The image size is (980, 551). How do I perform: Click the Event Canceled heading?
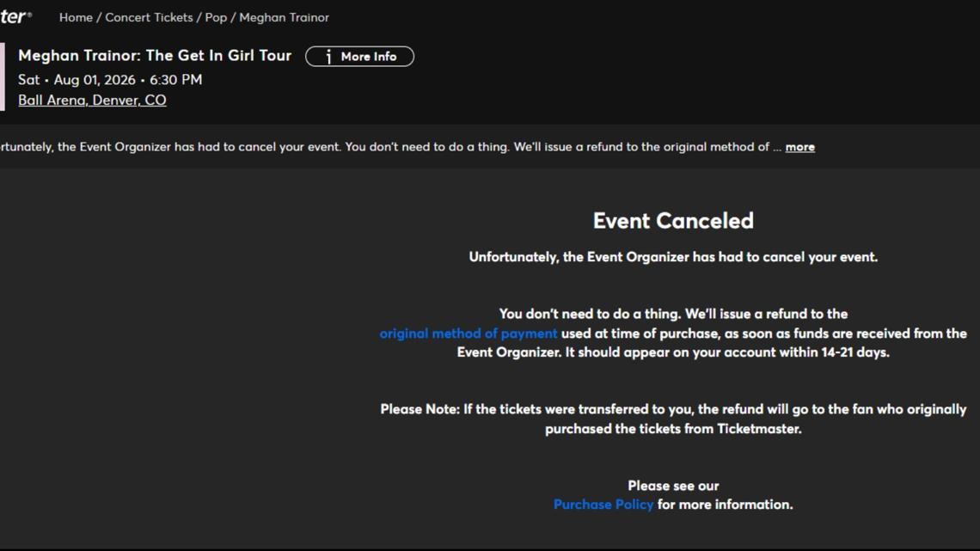pyautogui.click(x=673, y=221)
